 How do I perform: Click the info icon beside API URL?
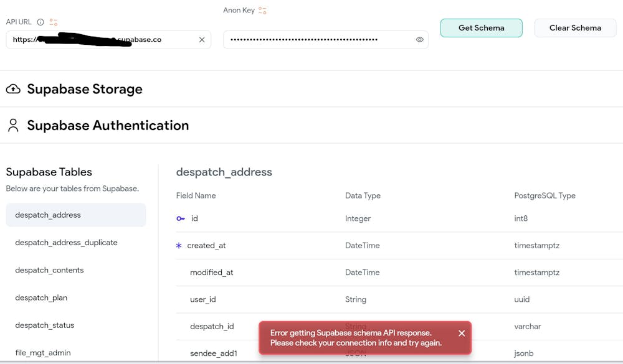coord(40,22)
